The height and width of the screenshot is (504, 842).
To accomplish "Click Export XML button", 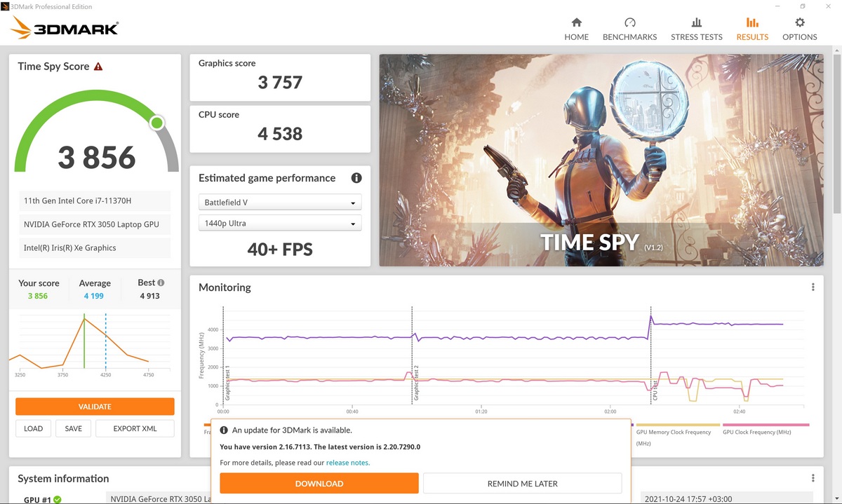I will tap(135, 428).
